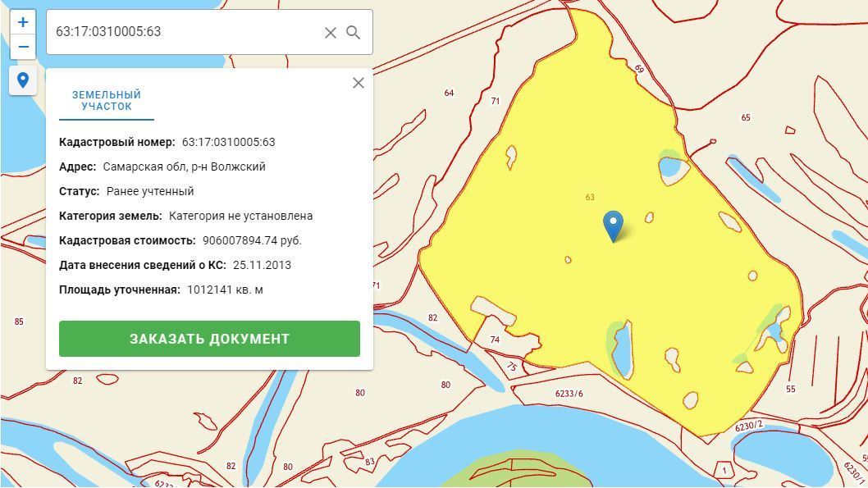
Task: Click the zoom out minus icon
Action: coord(22,47)
